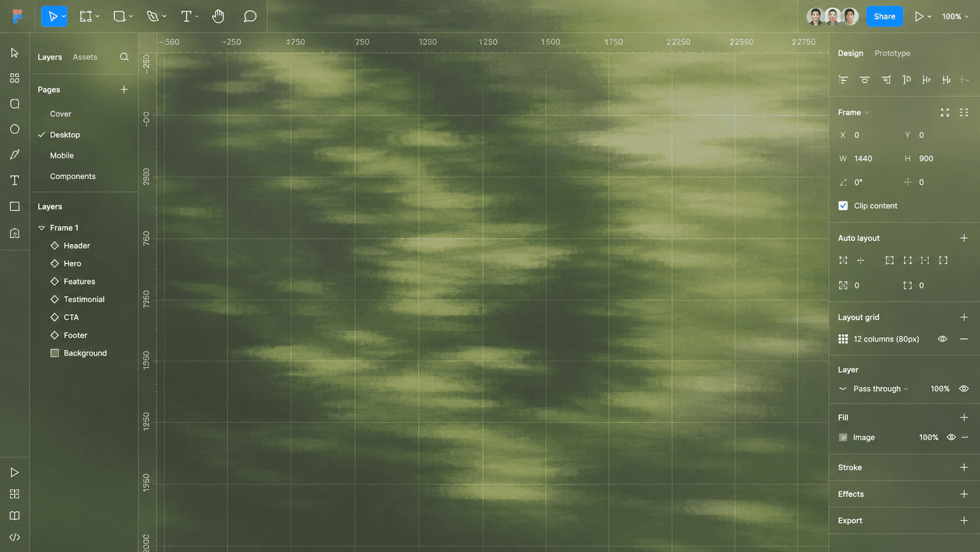
Task: Click the ellipse icon in left sidebar
Action: pyautogui.click(x=15, y=129)
